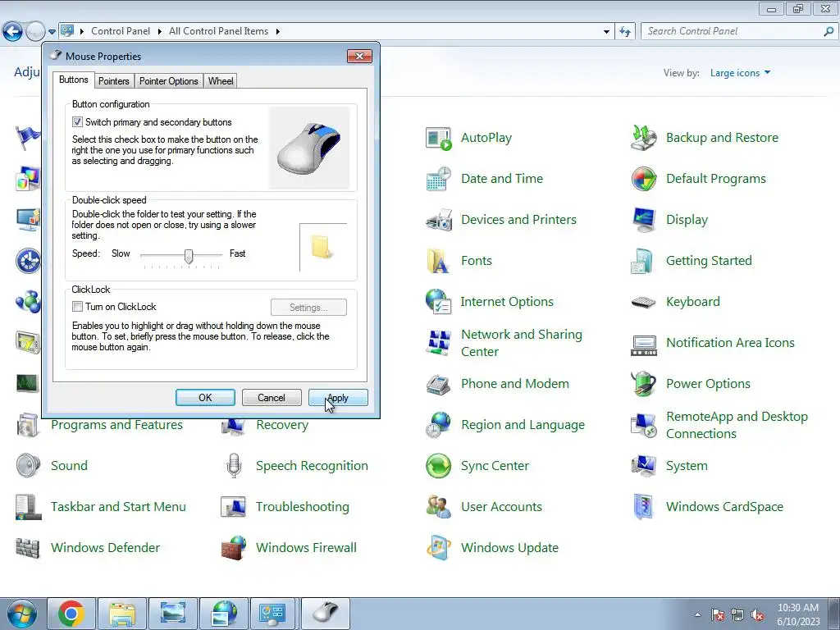Screen dimensions: 840x630
Task: Open the Recovery link
Action: (282, 425)
